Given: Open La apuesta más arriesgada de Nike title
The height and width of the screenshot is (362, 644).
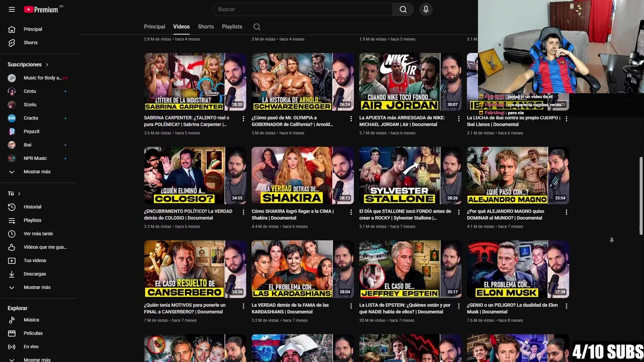Looking at the screenshot, I should (x=402, y=121).
